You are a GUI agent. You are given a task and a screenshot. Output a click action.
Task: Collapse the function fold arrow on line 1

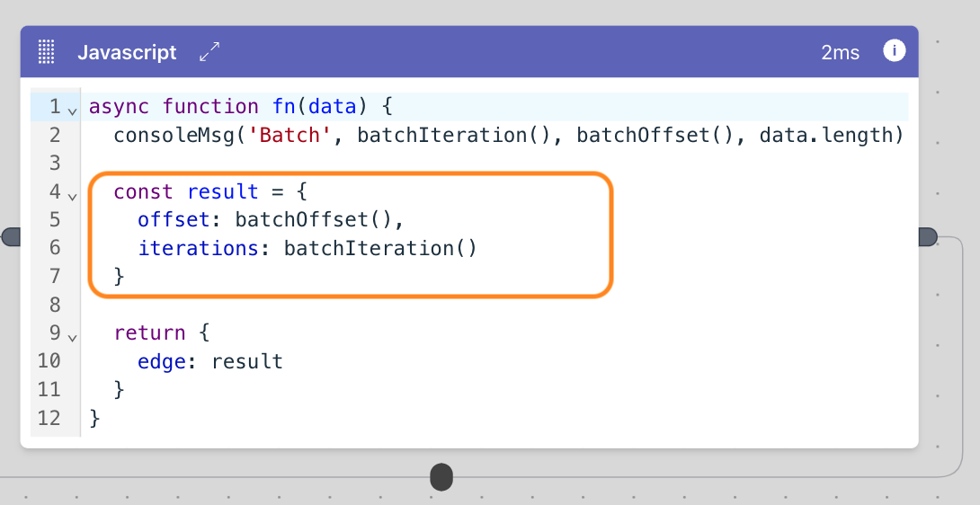click(x=73, y=111)
